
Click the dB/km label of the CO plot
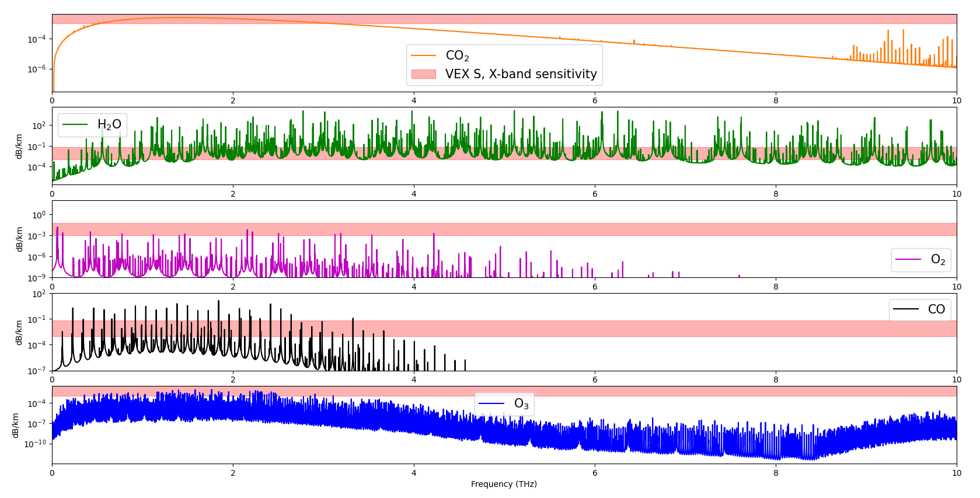[19, 332]
